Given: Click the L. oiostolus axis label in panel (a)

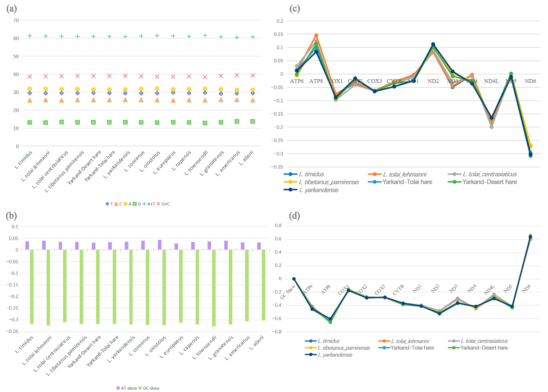Looking at the screenshot, I should coord(150,161).
